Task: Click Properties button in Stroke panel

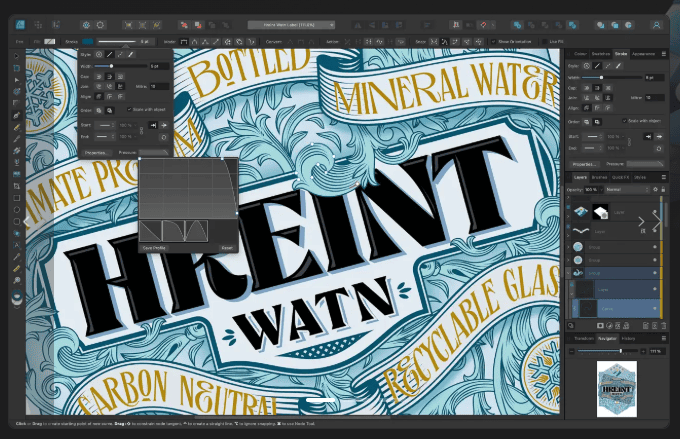Action: point(584,164)
